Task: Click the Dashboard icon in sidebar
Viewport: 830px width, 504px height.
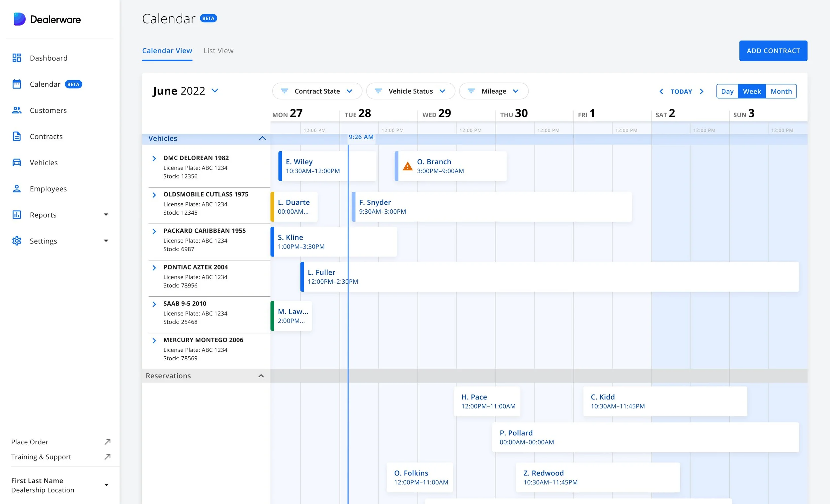Action: 17,58
